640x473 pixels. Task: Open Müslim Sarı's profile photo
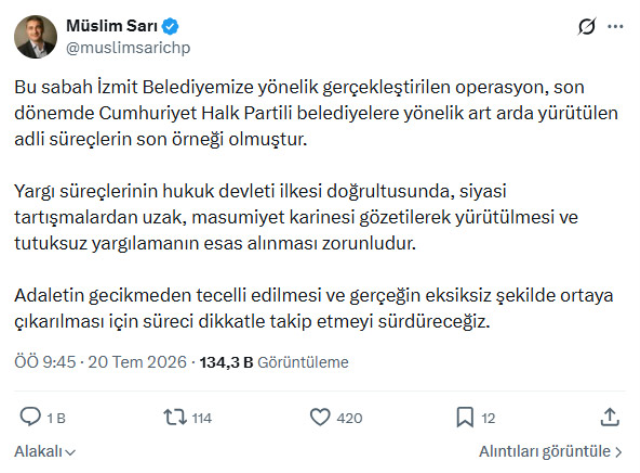(36, 37)
